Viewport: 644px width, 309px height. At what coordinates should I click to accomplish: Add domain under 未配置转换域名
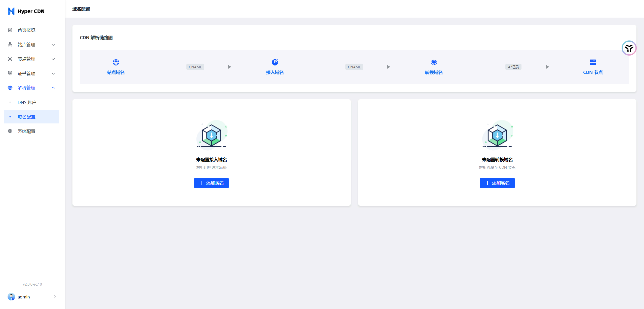pos(497,183)
